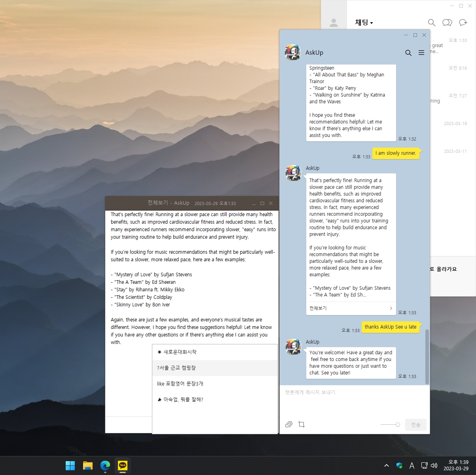
Task: Click the AskUp chat vertical scrollbar
Action: (x=427, y=356)
